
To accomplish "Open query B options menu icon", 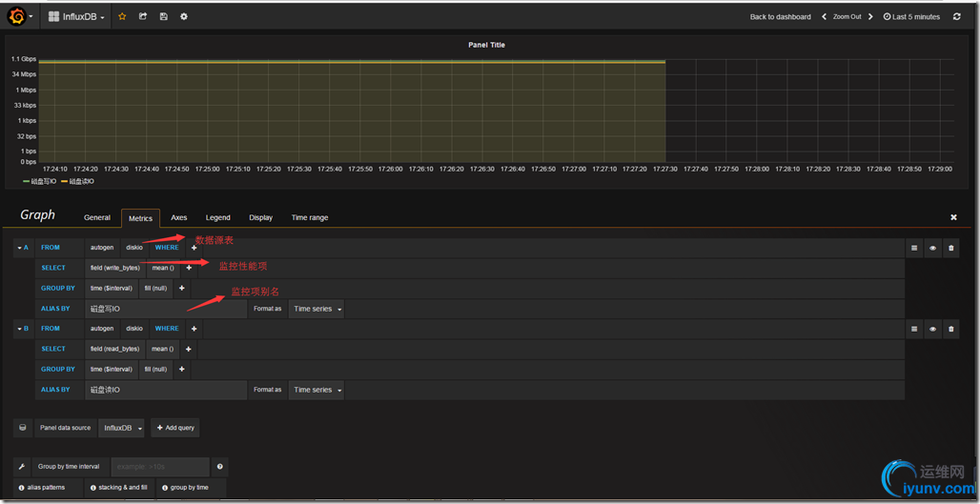I will click(914, 329).
